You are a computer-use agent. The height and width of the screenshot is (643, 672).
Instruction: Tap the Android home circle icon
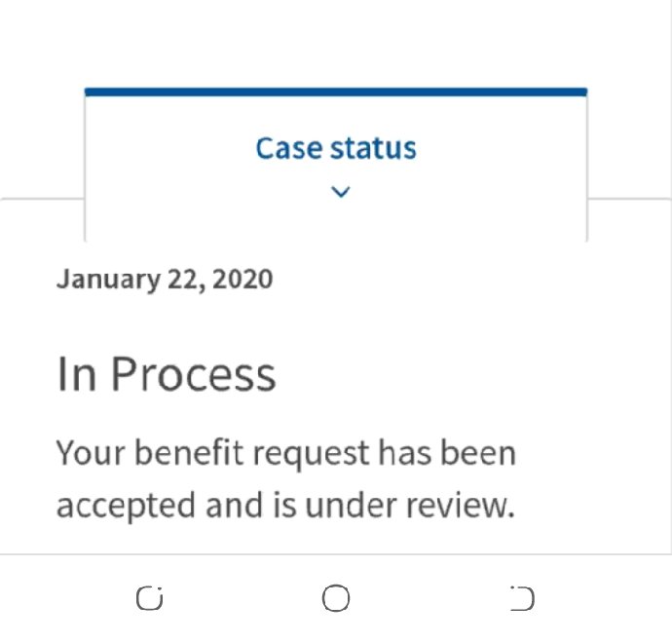[336, 598]
